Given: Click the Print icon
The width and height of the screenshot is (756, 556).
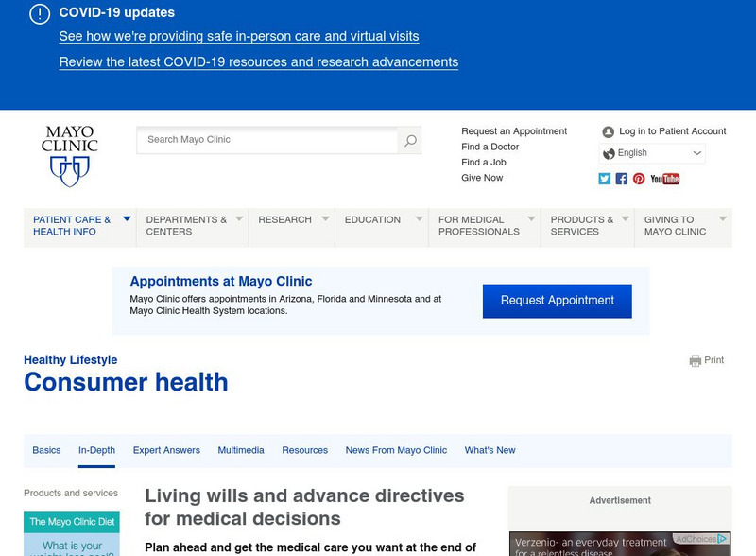Looking at the screenshot, I should click(x=696, y=360).
